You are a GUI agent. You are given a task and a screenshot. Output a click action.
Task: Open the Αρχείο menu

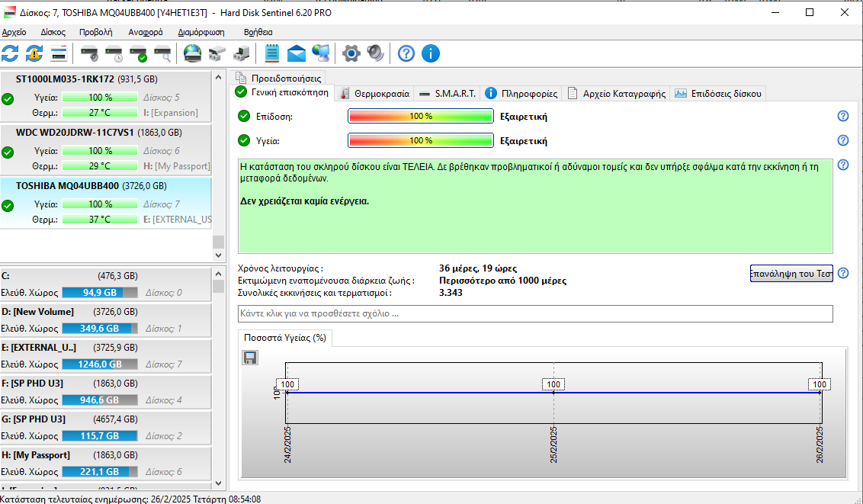pyautogui.click(x=14, y=32)
